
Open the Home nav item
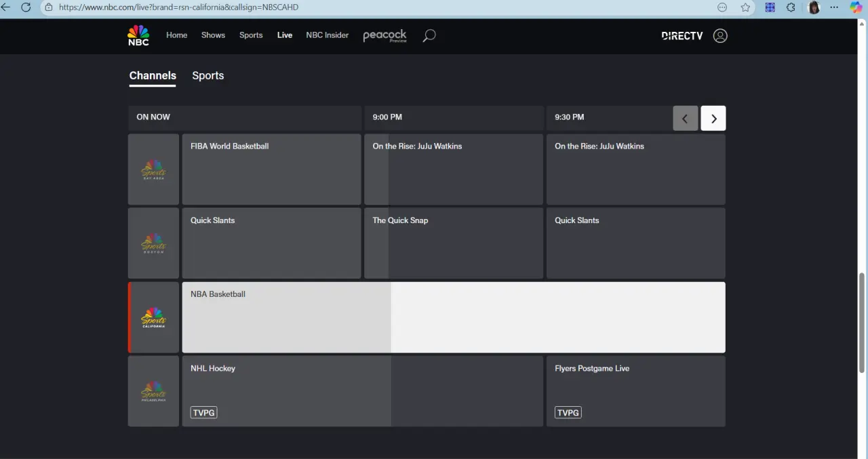tap(177, 35)
